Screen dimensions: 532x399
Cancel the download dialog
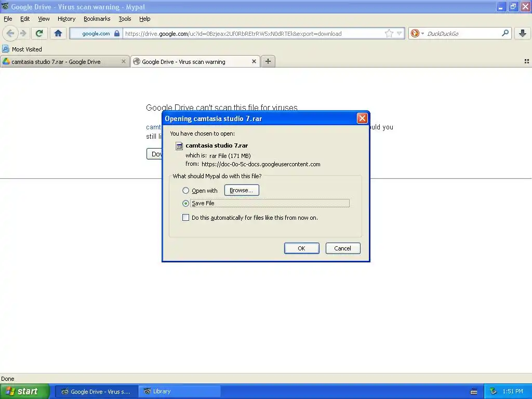coord(343,248)
